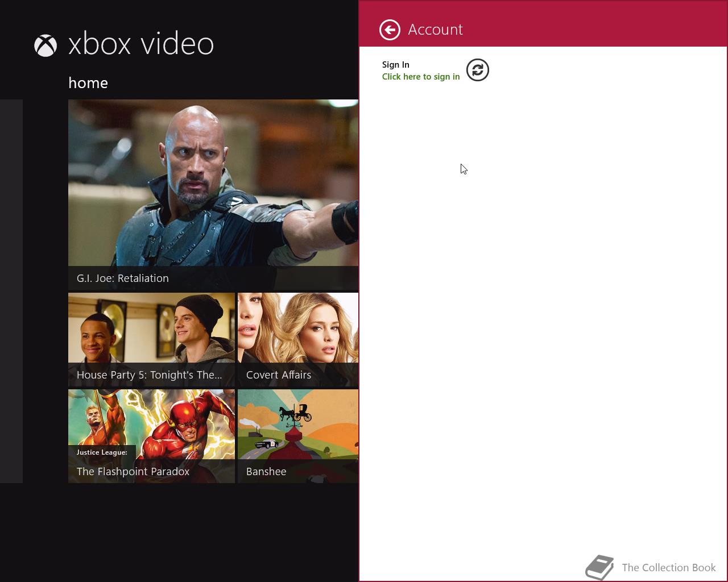
Task: Open the House Party 5 tile
Action: pyautogui.click(x=151, y=340)
